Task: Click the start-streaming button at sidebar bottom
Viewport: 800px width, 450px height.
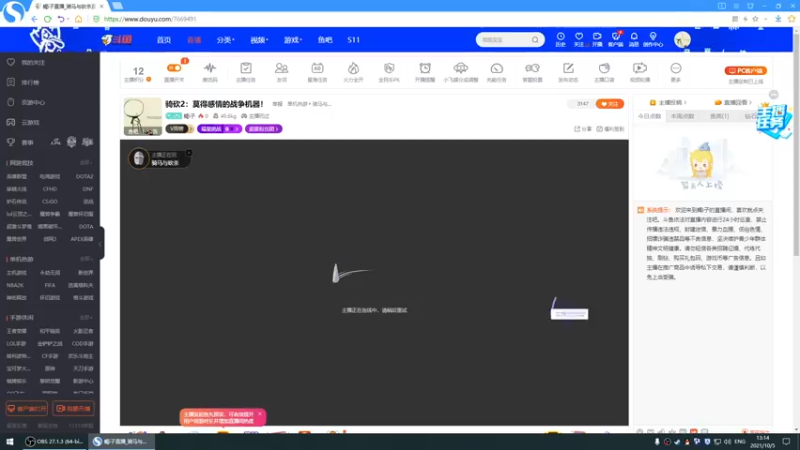Action: [x=73, y=409]
